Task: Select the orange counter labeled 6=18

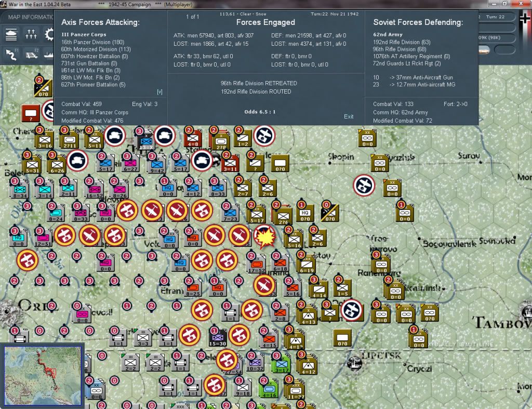Action: [x=280, y=263]
